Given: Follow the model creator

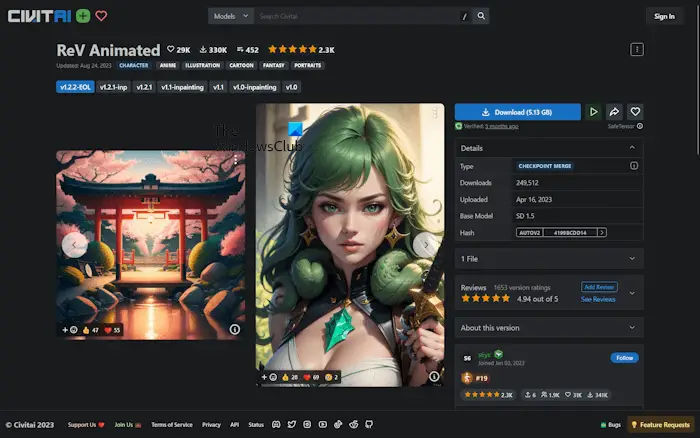Looking at the screenshot, I should [624, 358].
